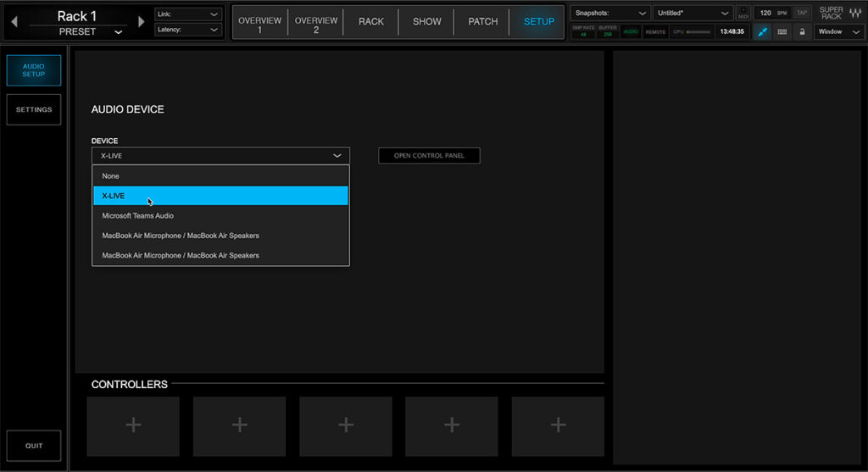Click the blue link/connection icon
The width and height of the screenshot is (868, 472).
coord(762,31)
